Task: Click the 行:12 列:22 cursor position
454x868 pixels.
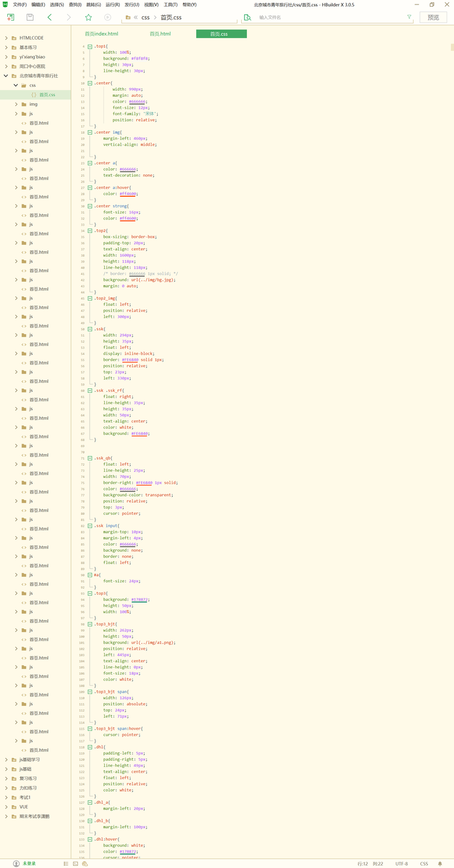Action: [370, 863]
